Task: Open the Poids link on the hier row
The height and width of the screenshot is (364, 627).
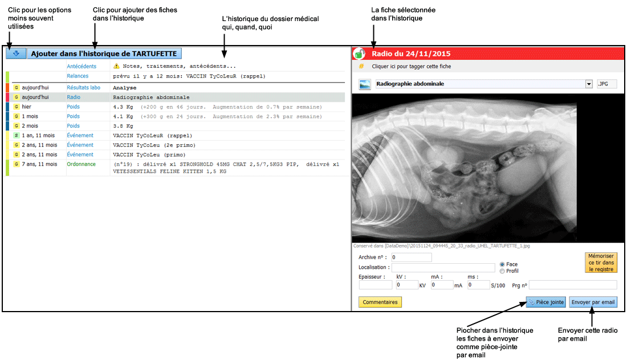Action: pyautogui.click(x=73, y=107)
